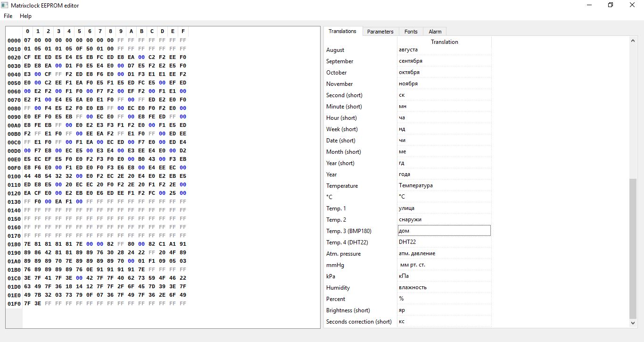Edit the Temp. 3 (BMP180) translation field
This screenshot has width=644, height=342.
point(444,231)
